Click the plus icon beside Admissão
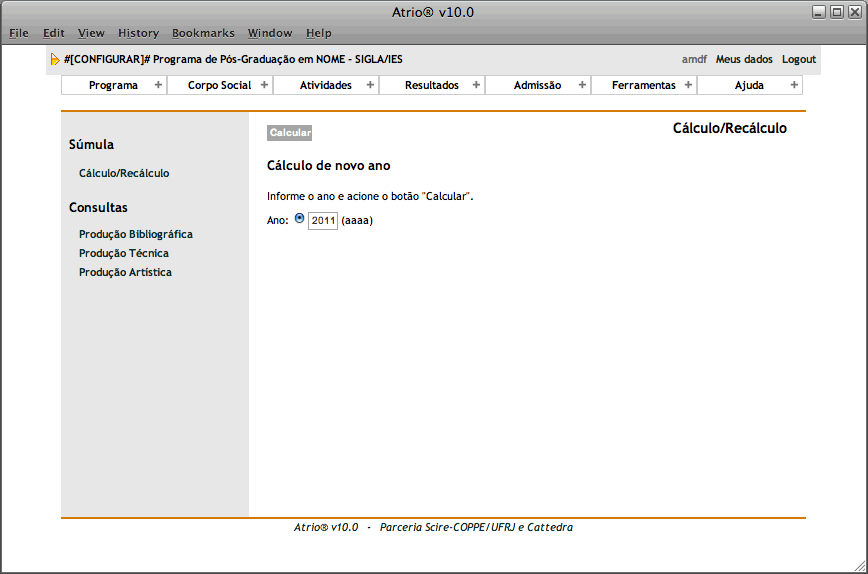This screenshot has height=574, width=868. (582, 85)
